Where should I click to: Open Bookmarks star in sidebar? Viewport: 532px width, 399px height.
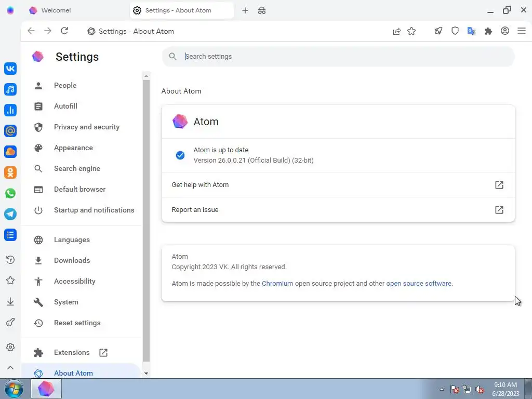[10, 281]
